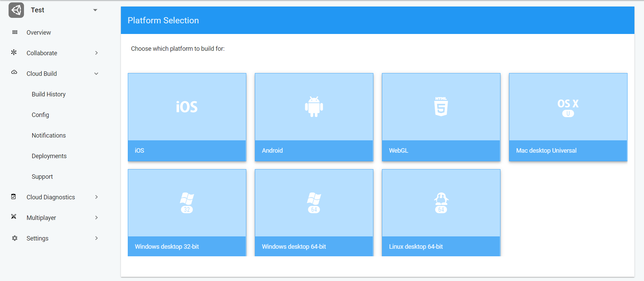
Task: Click the Cloud Build cloud icon
Action: pyautogui.click(x=14, y=72)
